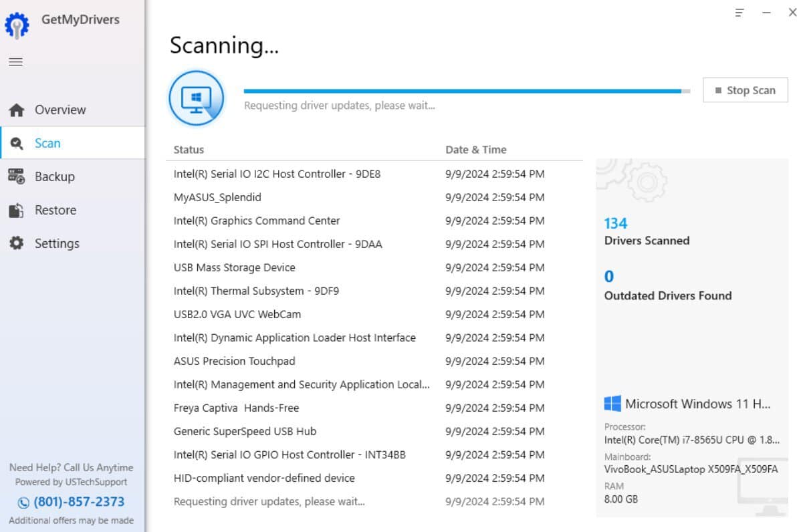This screenshot has width=805, height=532.
Task: Click the Scanning... heading
Action: point(224,45)
